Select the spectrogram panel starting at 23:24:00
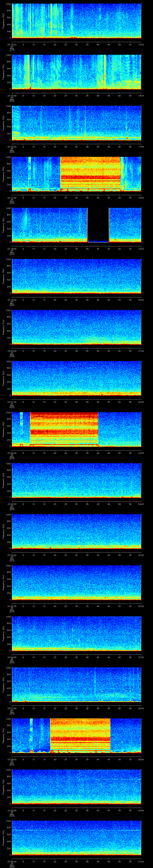 coord(76,531)
